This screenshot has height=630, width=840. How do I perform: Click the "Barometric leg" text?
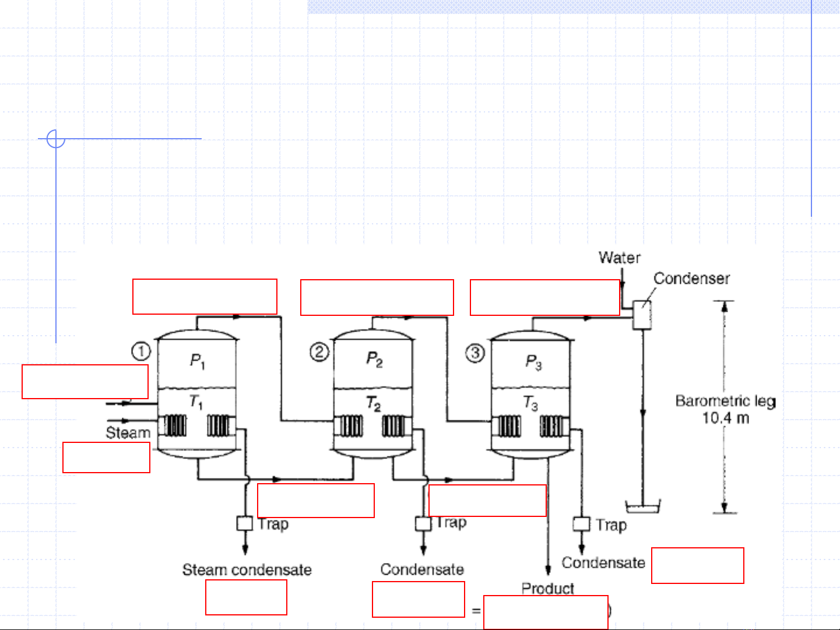726,401
